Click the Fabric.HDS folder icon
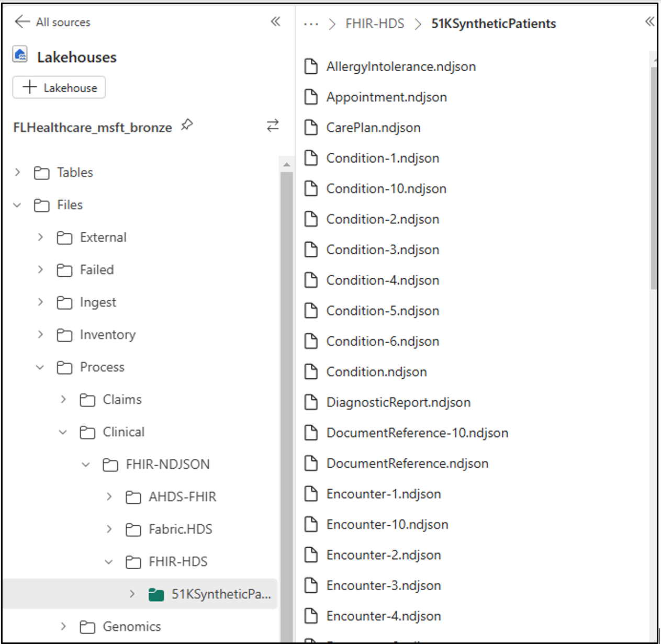 click(x=133, y=529)
